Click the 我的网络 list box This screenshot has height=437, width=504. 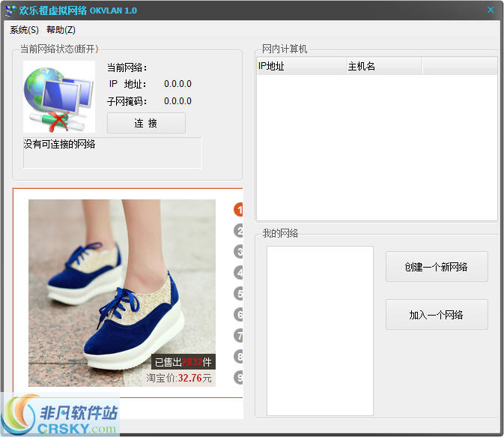point(320,331)
